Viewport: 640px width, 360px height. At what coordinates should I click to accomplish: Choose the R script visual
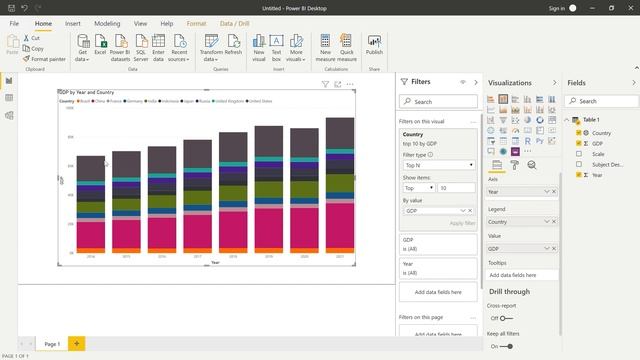point(527,141)
